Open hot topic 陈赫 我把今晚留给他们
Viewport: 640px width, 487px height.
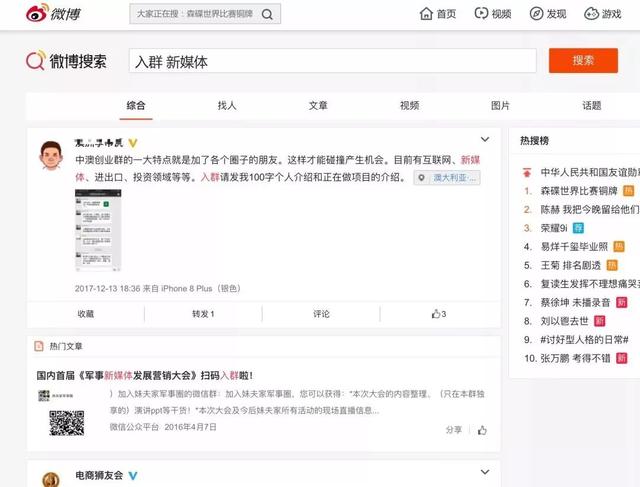(x=590, y=209)
